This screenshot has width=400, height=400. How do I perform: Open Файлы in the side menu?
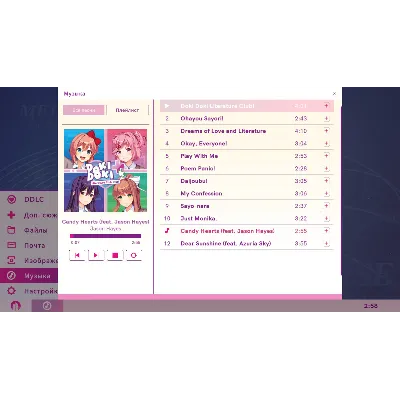[x=29, y=230]
